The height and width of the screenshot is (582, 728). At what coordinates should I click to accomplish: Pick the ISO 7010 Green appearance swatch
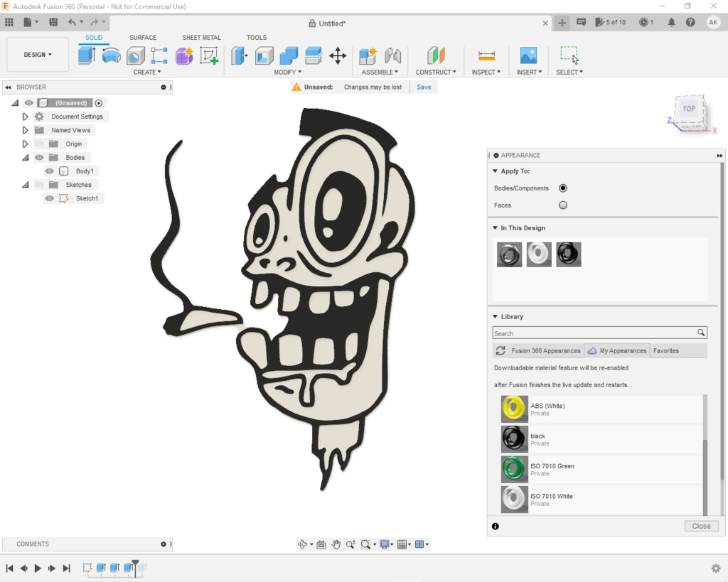(514, 470)
